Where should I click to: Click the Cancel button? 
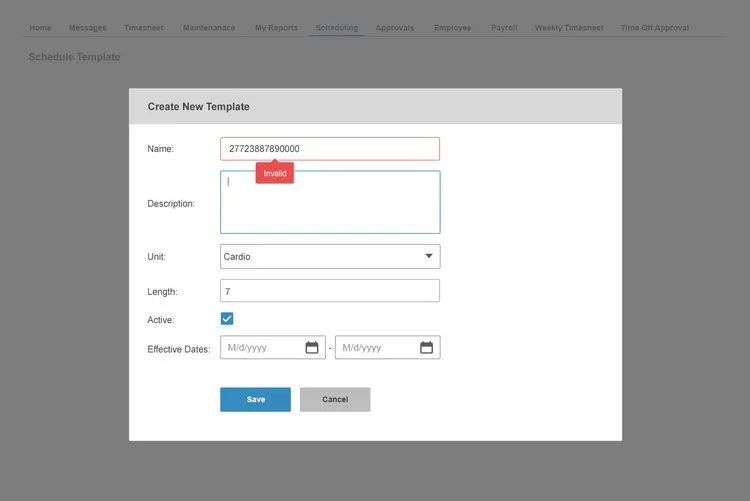coord(335,400)
